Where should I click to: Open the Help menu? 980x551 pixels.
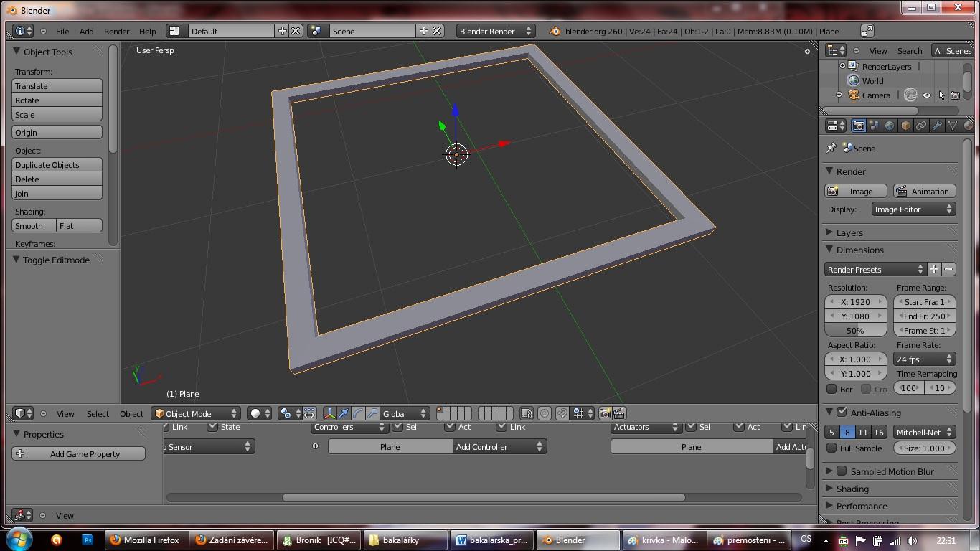coord(147,31)
